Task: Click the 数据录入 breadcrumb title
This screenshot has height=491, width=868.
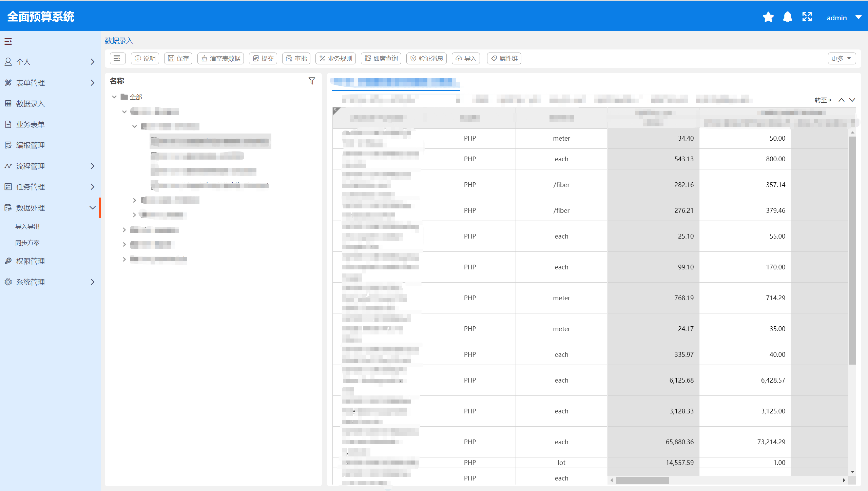Action: point(119,41)
